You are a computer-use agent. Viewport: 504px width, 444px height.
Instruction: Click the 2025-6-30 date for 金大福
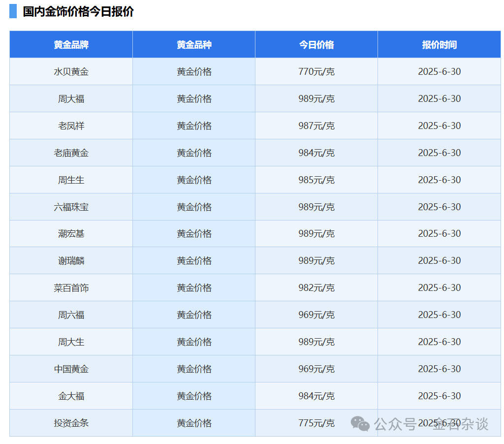(439, 396)
